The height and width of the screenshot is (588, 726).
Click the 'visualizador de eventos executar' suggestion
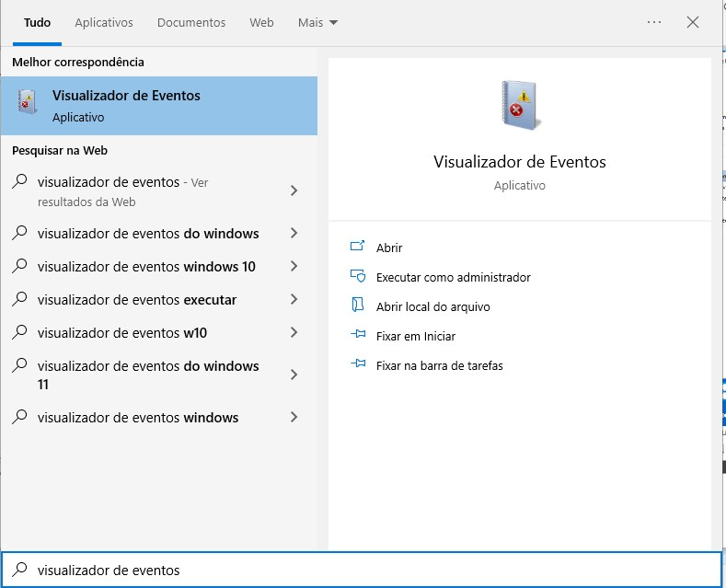pyautogui.click(x=137, y=300)
